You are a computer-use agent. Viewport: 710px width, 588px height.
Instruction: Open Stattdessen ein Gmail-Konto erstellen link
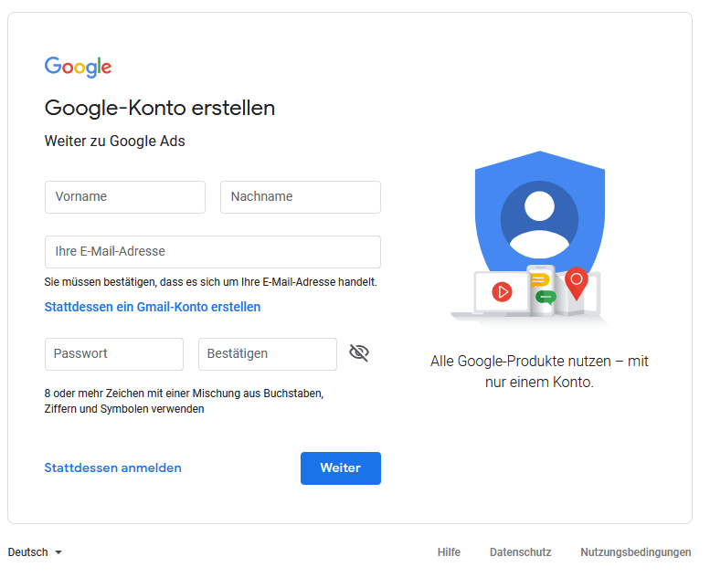coord(153,307)
